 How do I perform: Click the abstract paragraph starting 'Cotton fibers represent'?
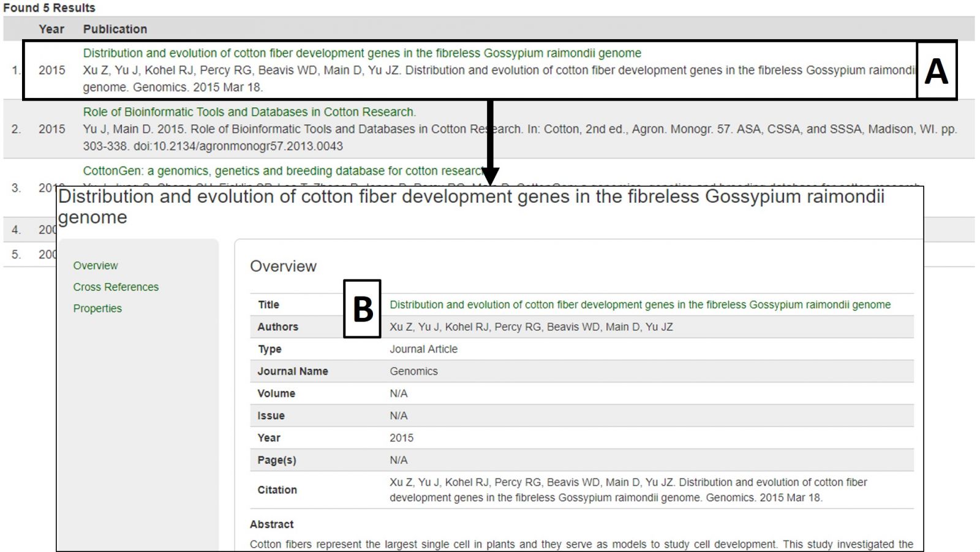click(581, 545)
